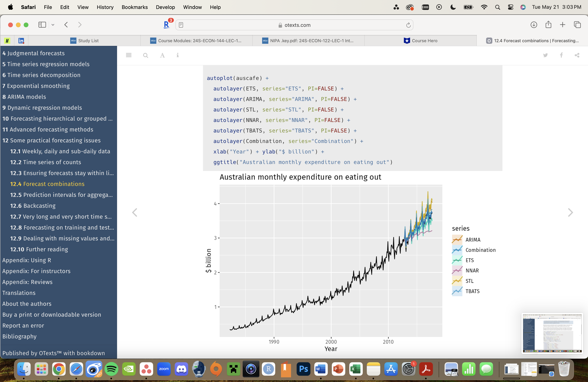Viewport: 588px width, 382px height.
Task: Share page on Facebook icon
Action: click(x=561, y=55)
